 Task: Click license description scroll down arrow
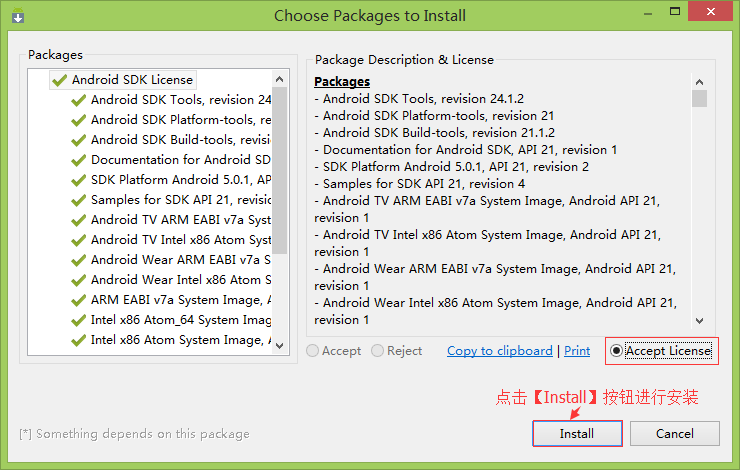pos(699,321)
